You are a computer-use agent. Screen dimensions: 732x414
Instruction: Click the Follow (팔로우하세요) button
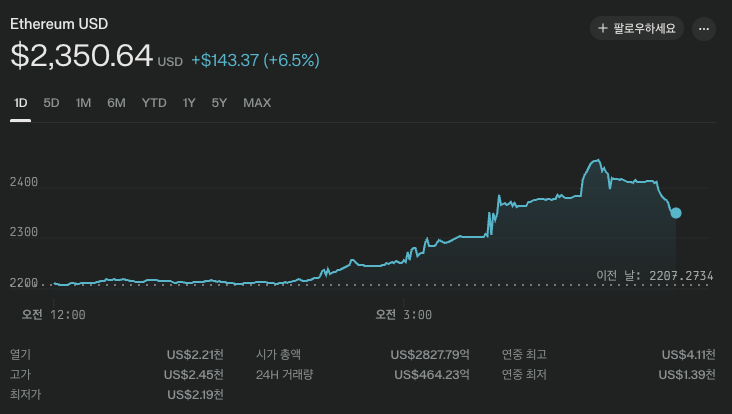tap(637, 28)
